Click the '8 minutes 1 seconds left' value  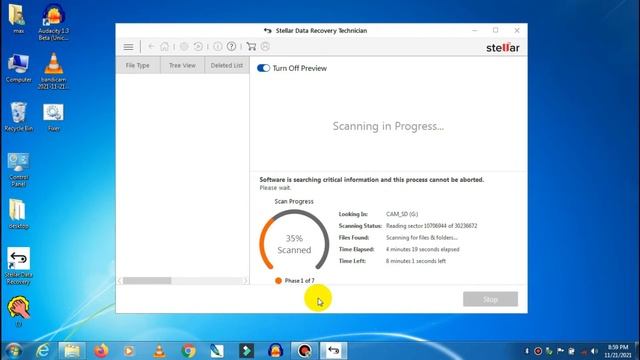coord(416,261)
